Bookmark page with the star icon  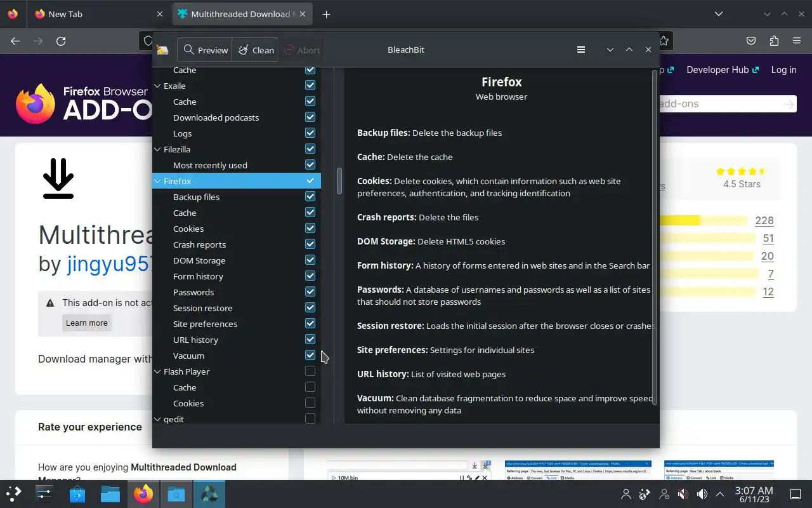pos(664,41)
